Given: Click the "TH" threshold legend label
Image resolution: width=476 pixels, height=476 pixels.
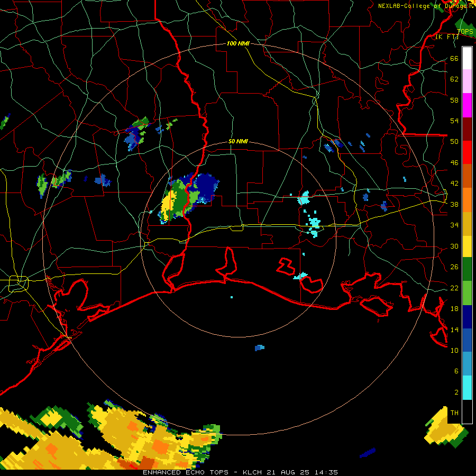Looking at the screenshot, I should coord(454,413).
